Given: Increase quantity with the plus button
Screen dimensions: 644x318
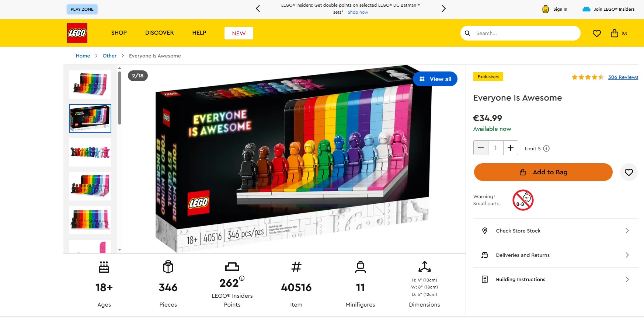Looking at the screenshot, I should click(511, 148).
